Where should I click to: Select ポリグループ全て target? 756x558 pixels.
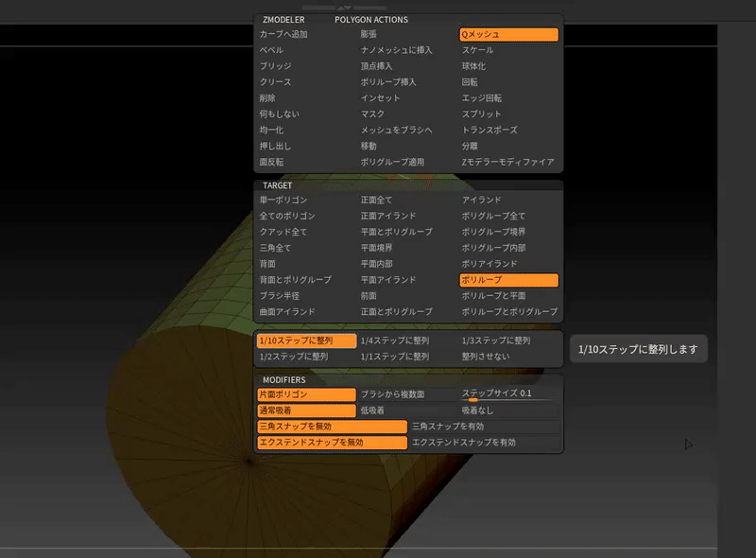click(493, 216)
